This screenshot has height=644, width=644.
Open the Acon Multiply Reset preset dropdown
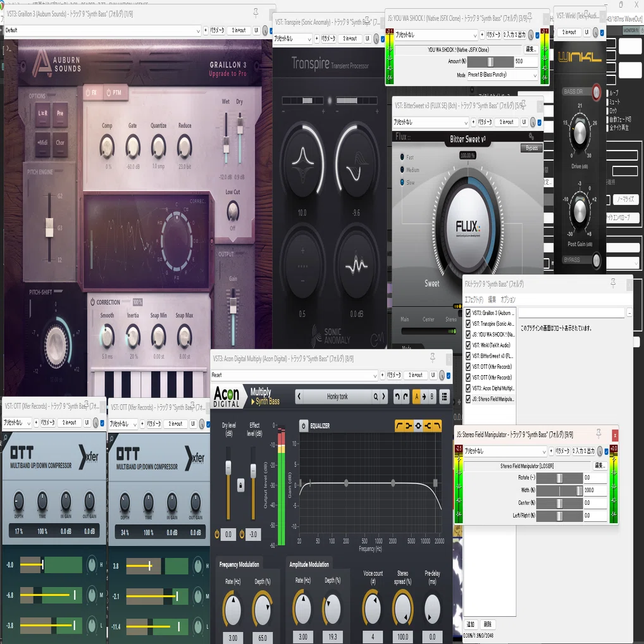coord(294,375)
